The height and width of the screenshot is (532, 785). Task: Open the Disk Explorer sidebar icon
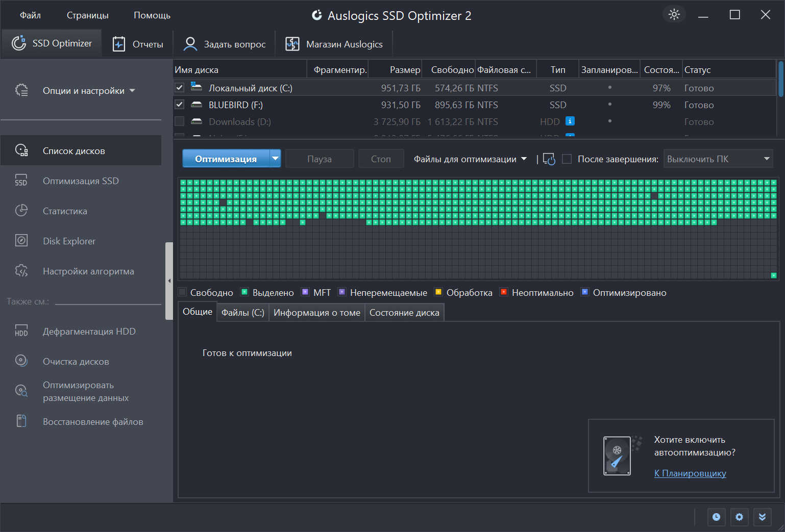[x=21, y=241]
